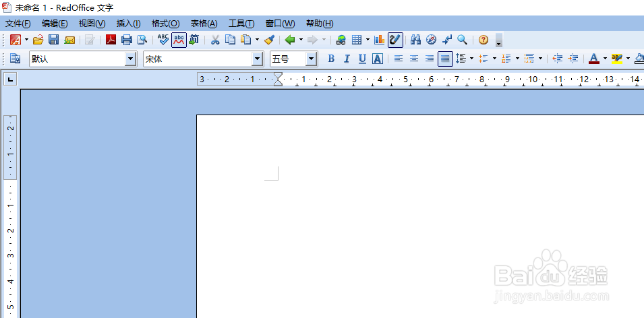Insert Hyperlink globe icon
The width and height of the screenshot is (644, 318).
[x=341, y=40]
